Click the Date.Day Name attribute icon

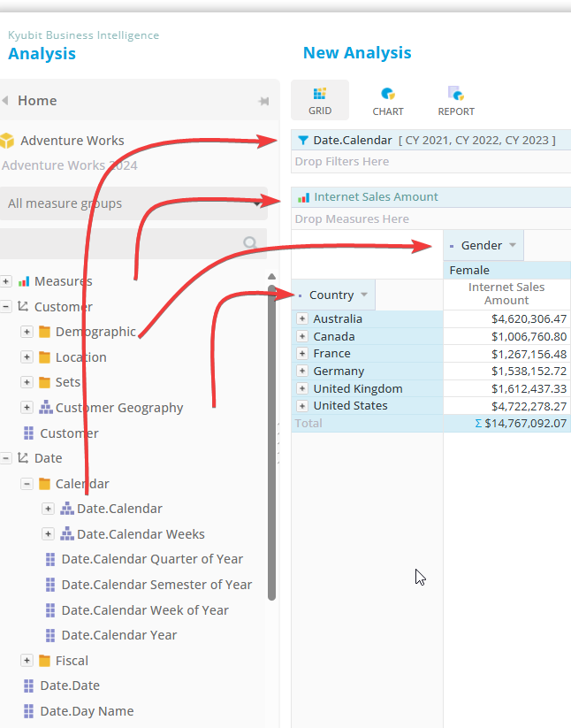(28, 711)
